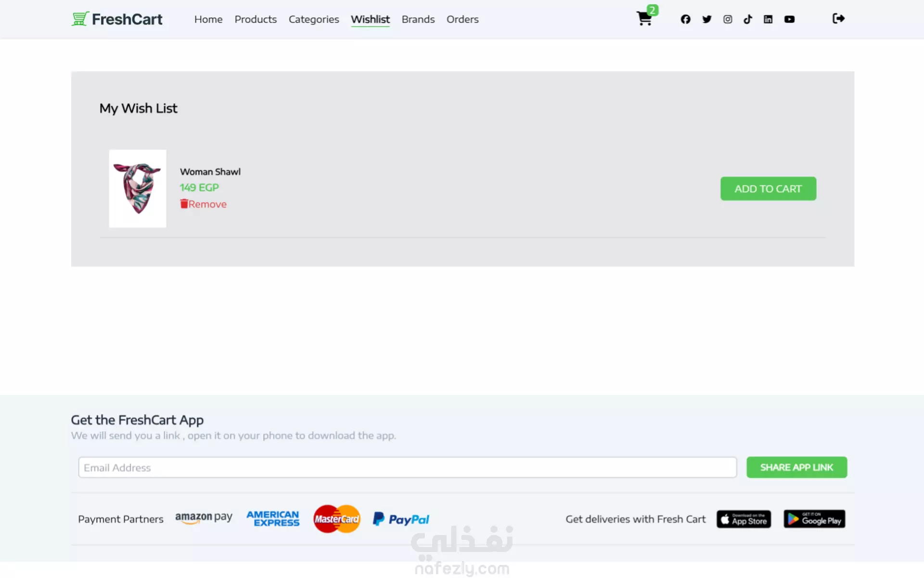This screenshot has height=578, width=924.
Task: Open the Google Play store badge
Action: click(814, 519)
